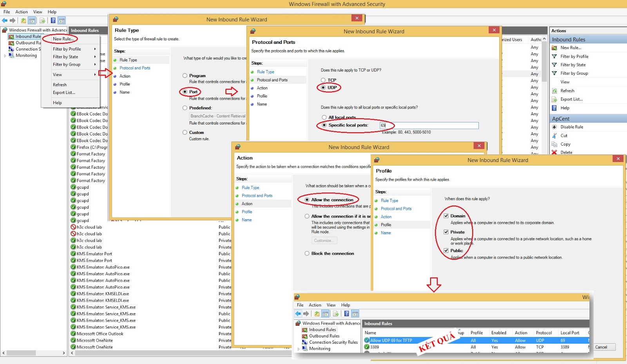
Task: Select the Port radio button in Rule Type wizard
Action: click(x=185, y=92)
